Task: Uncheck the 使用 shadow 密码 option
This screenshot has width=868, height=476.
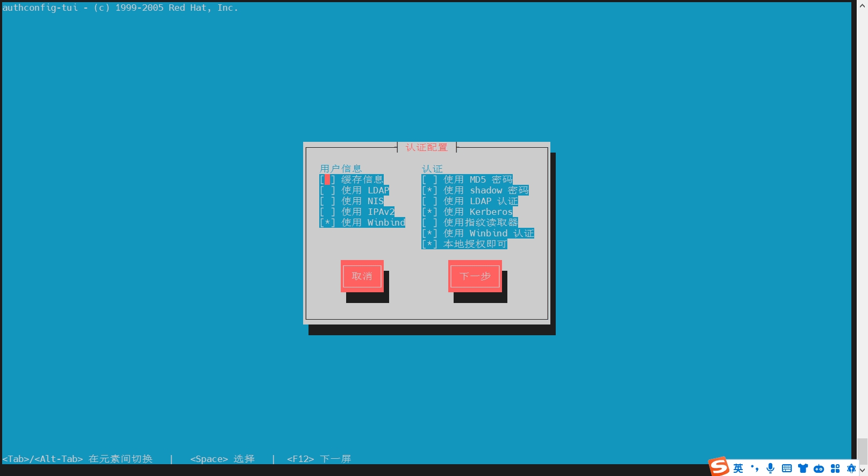Action: (x=429, y=190)
